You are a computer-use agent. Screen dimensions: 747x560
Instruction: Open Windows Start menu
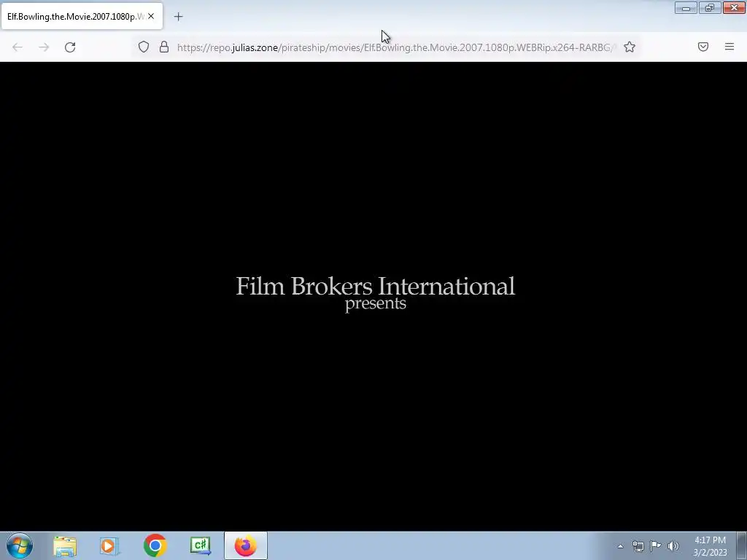[x=20, y=545]
